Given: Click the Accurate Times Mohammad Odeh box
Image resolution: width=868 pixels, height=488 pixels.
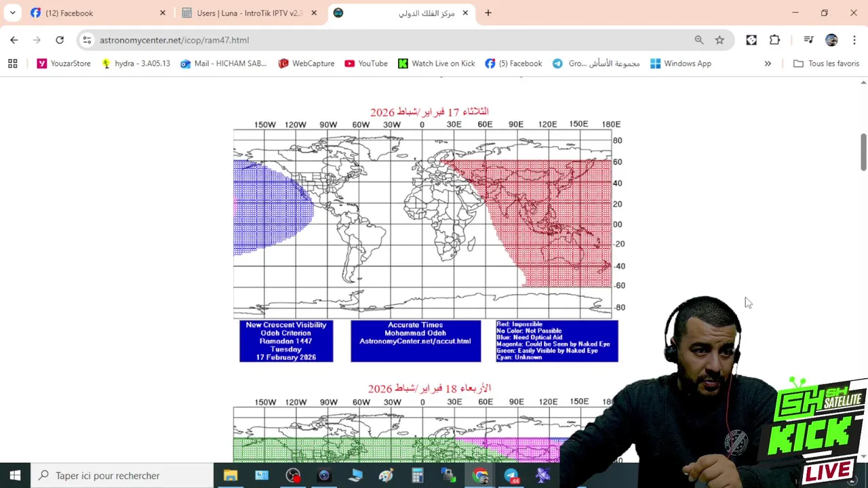Looking at the screenshot, I should [416, 341].
